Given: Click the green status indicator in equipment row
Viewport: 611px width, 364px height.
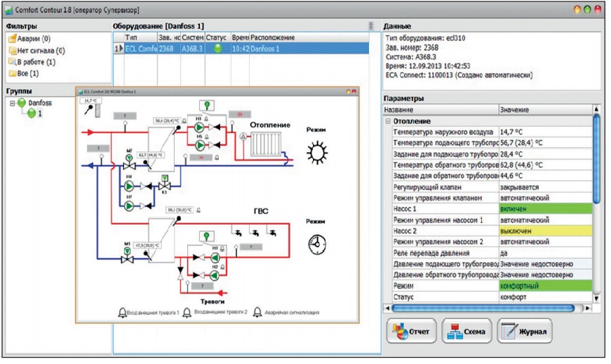Looking at the screenshot, I should 217,49.
